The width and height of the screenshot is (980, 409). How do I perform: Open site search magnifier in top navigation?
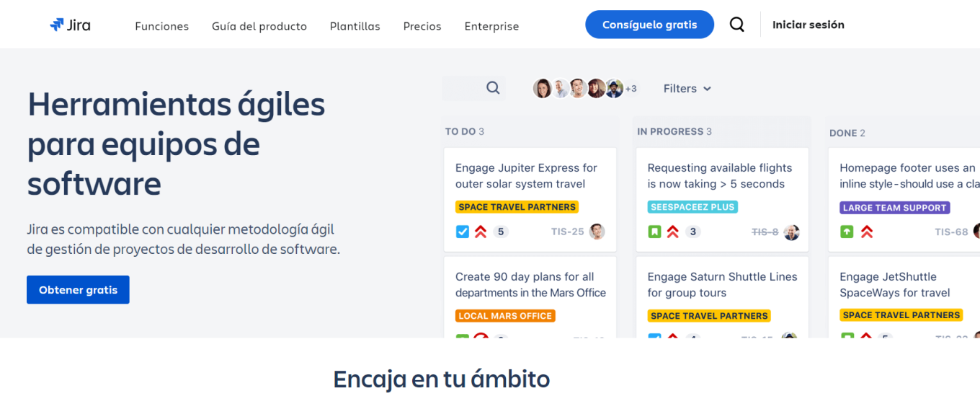tap(736, 25)
